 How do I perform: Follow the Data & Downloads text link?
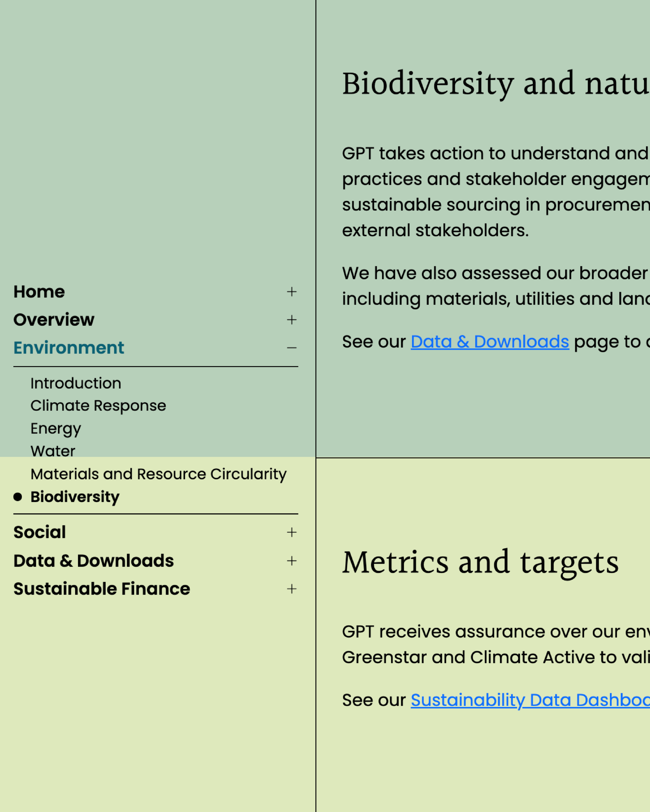(x=489, y=342)
